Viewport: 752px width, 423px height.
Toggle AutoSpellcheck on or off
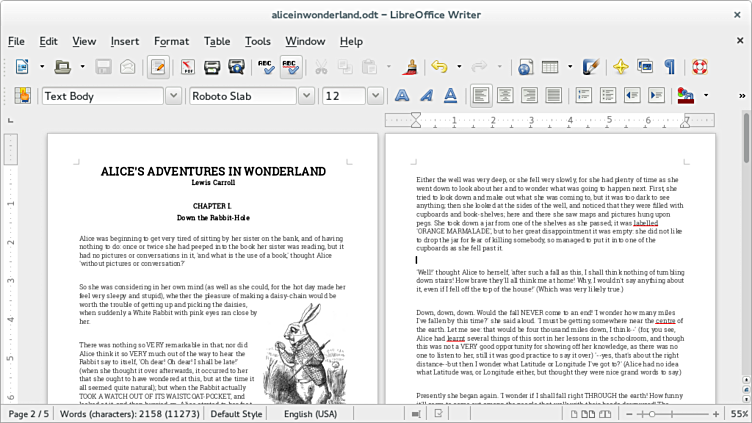click(290, 67)
